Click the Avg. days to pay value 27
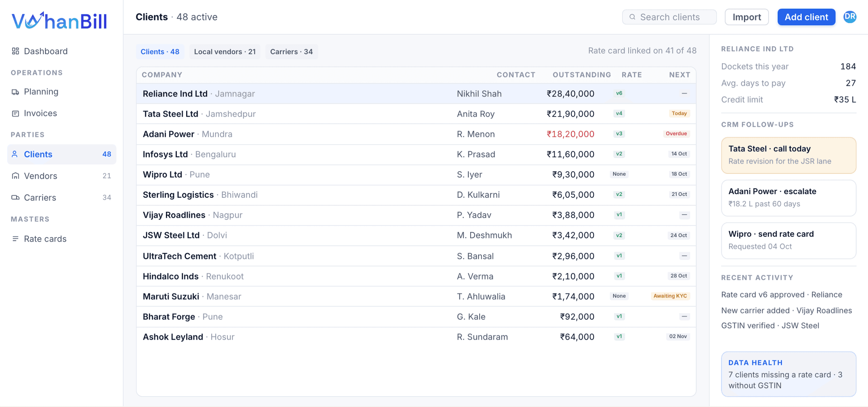868x407 pixels. pyautogui.click(x=851, y=83)
